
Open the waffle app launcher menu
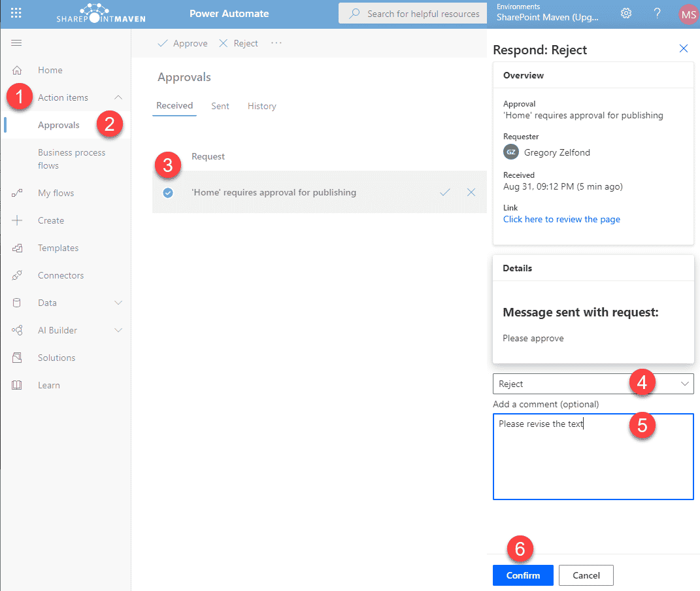coord(16,13)
